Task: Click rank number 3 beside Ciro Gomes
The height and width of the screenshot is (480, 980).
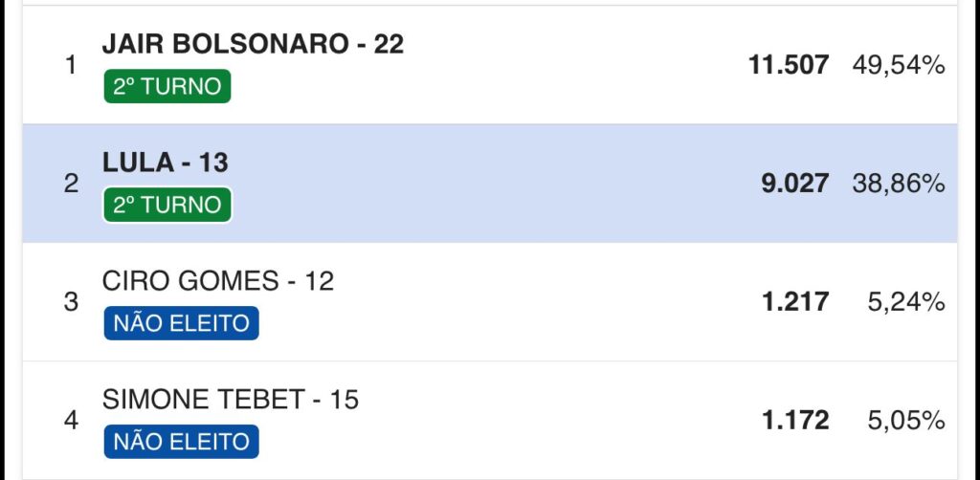Action: pyautogui.click(x=71, y=302)
